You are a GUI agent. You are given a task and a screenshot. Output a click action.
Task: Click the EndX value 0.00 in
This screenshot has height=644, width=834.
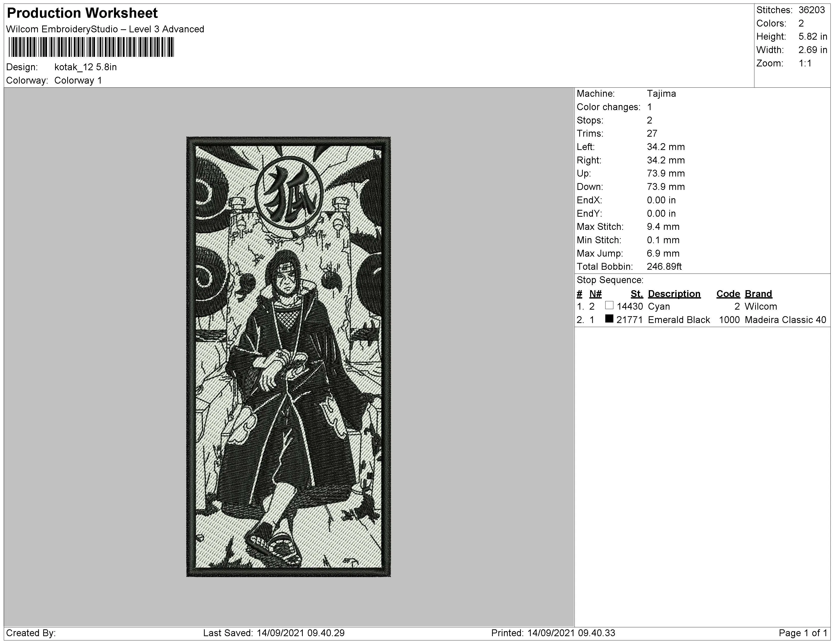661,200
